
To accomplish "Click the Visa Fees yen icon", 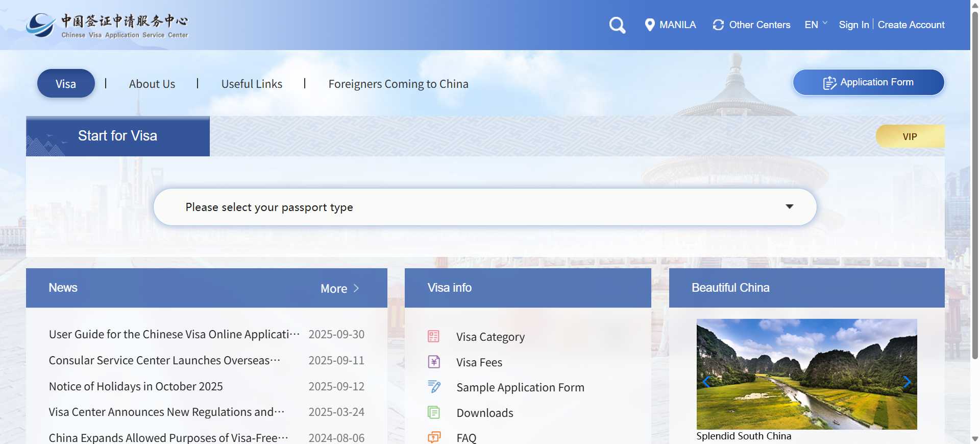I will click(433, 362).
